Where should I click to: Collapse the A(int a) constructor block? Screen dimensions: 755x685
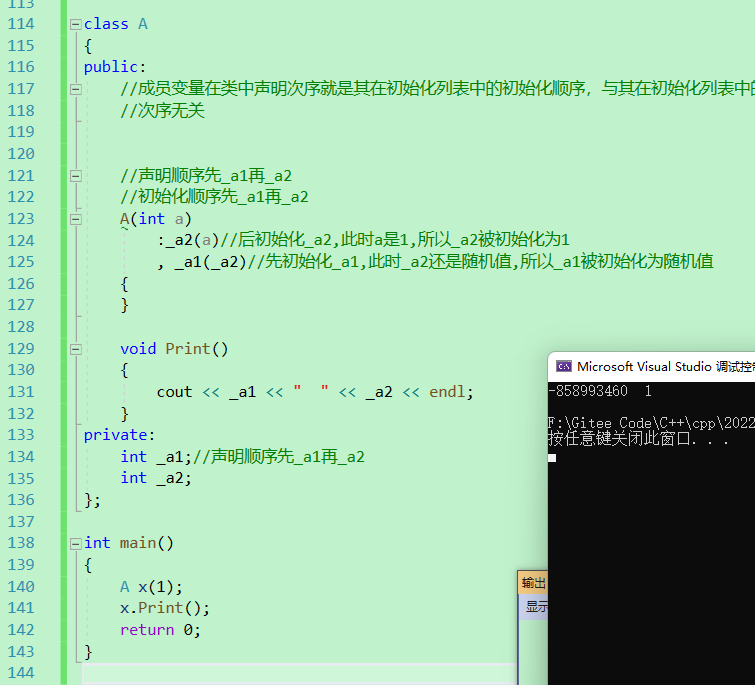(x=76, y=220)
